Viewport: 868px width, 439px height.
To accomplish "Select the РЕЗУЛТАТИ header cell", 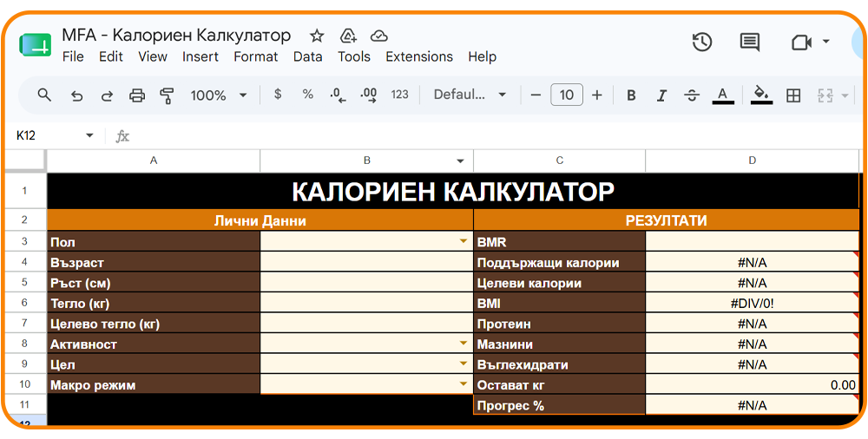I will 666,220.
